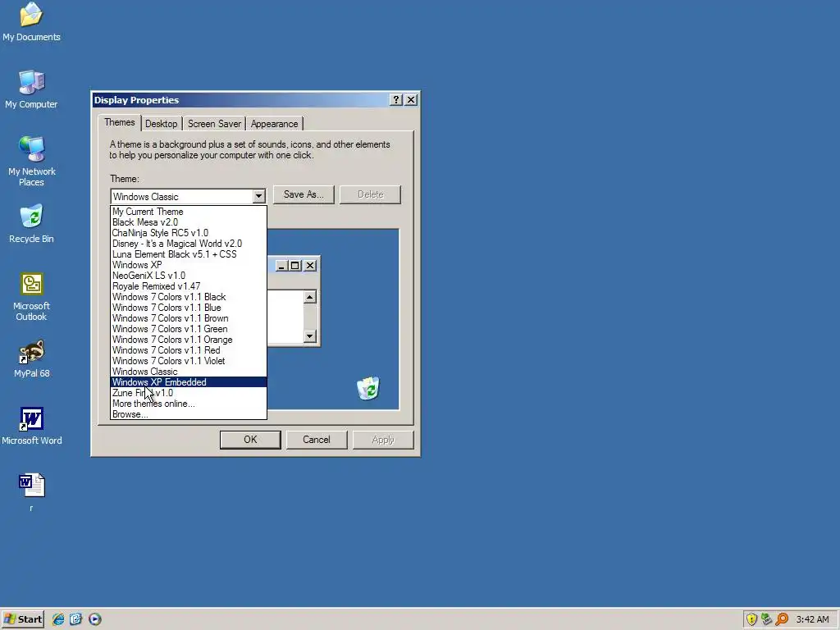Choose Royale Remixed v1.47 theme
Viewport: 840px width, 630px height.
pyautogui.click(x=189, y=286)
